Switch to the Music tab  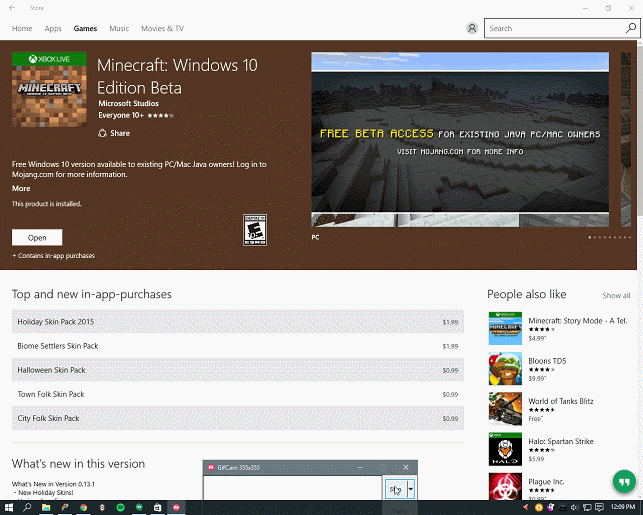click(x=119, y=29)
